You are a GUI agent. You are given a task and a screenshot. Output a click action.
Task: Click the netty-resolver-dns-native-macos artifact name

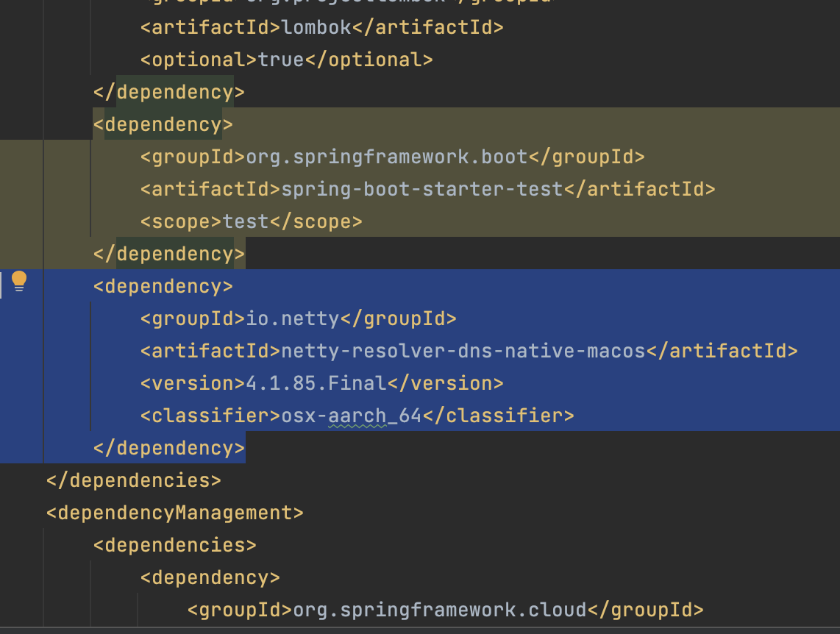click(463, 351)
